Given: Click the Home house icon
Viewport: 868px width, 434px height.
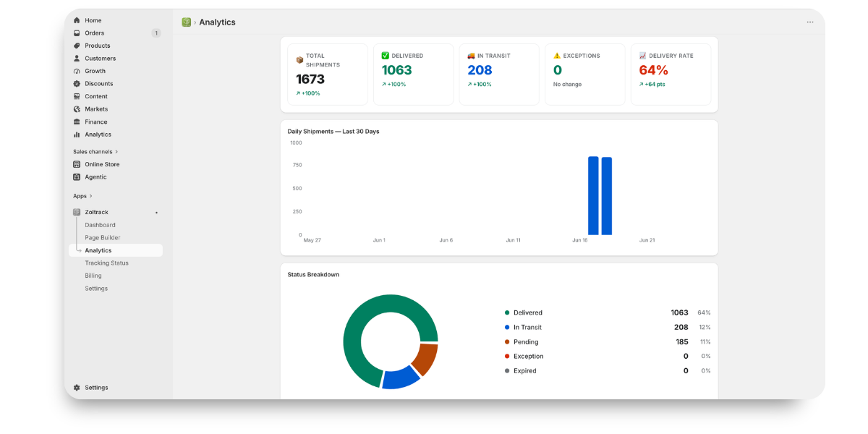Looking at the screenshot, I should pos(77,20).
